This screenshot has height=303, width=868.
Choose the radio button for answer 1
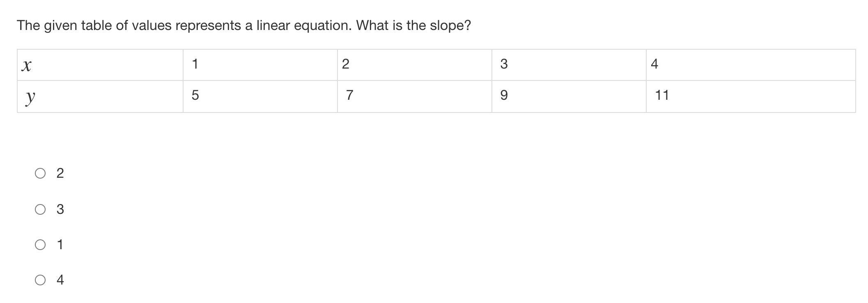pyautogui.click(x=40, y=245)
